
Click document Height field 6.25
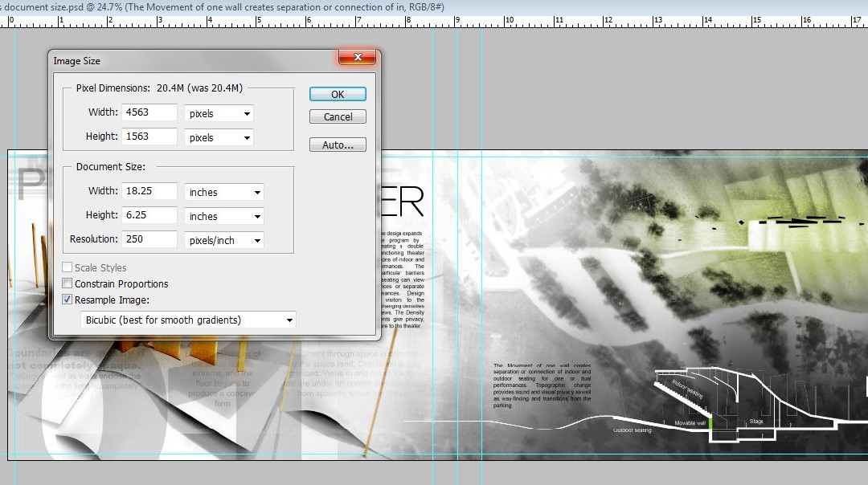149,215
